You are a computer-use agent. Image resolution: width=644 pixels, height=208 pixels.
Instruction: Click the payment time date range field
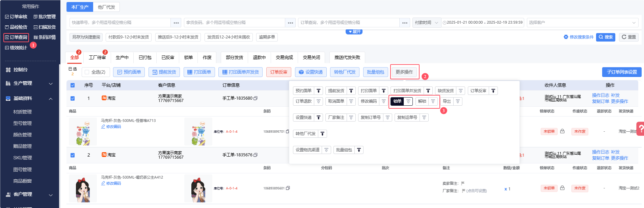pyautogui.click(x=484, y=23)
